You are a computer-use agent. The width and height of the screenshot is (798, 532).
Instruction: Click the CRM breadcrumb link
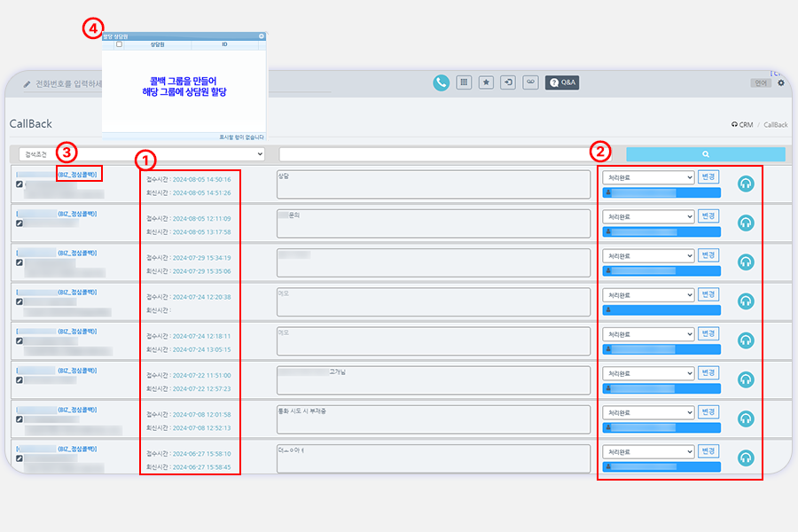click(741, 125)
